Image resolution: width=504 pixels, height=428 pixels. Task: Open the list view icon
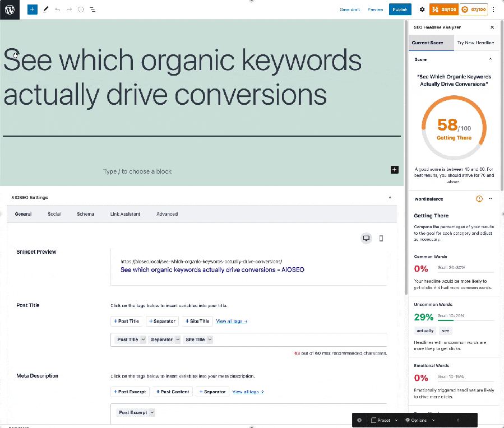(x=93, y=10)
